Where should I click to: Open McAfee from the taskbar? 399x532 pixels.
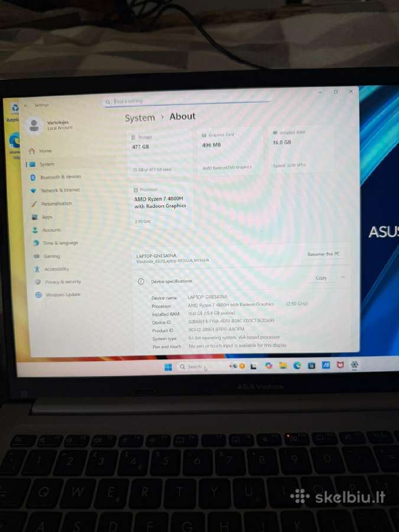tap(340, 365)
